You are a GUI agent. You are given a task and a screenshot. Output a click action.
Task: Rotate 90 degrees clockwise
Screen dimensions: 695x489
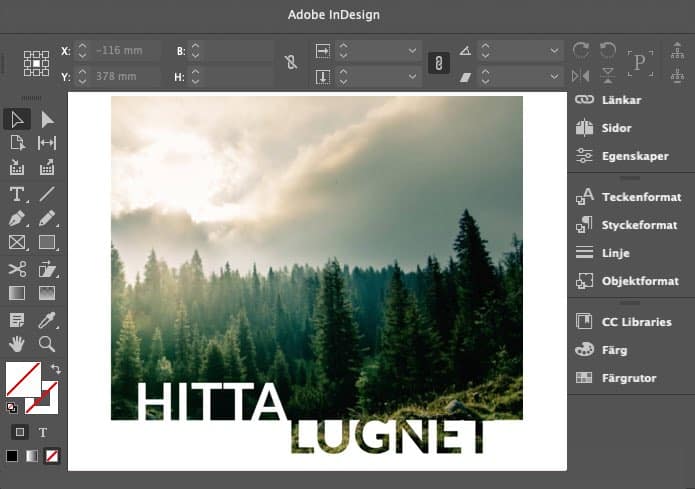tap(581, 50)
